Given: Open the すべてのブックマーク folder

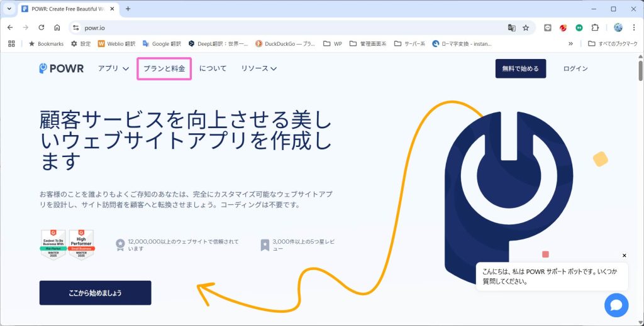Looking at the screenshot, I should pyautogui.click(x=613, y=43).
